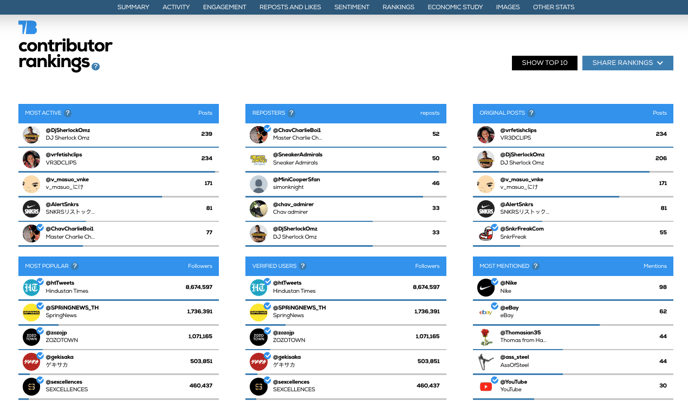
Task: Open Nike swoosh avatar in Most Mentioned
Action: click(486, 288)
